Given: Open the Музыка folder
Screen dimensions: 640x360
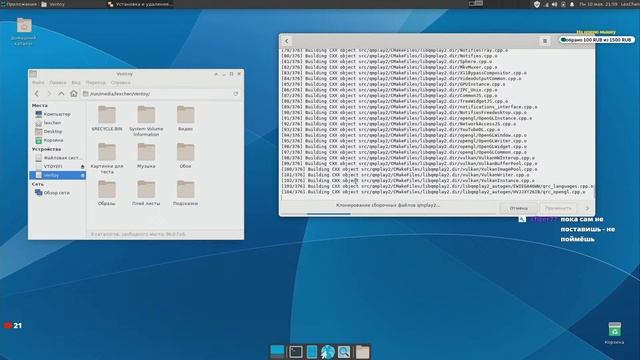Looking at the screenshot, I should point(146,156).
